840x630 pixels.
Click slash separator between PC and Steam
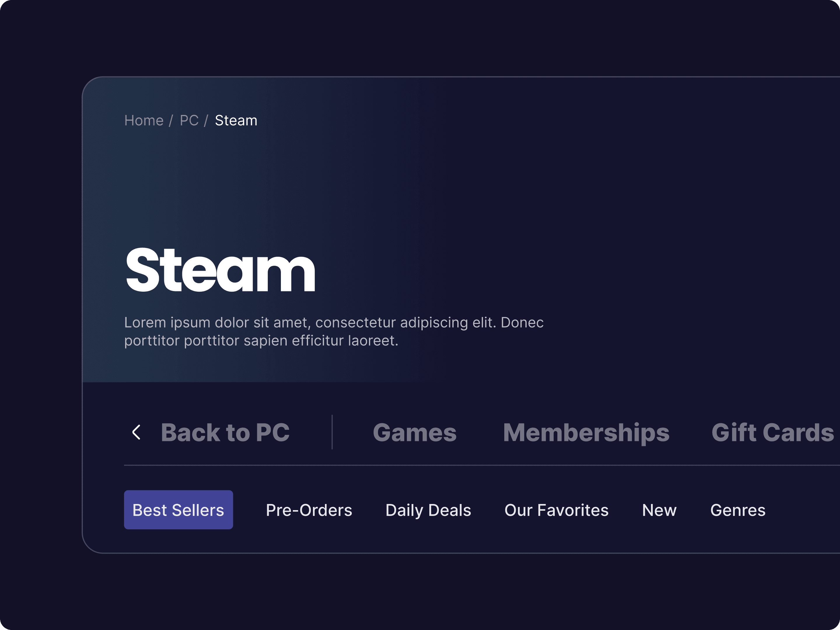(206, 121)
